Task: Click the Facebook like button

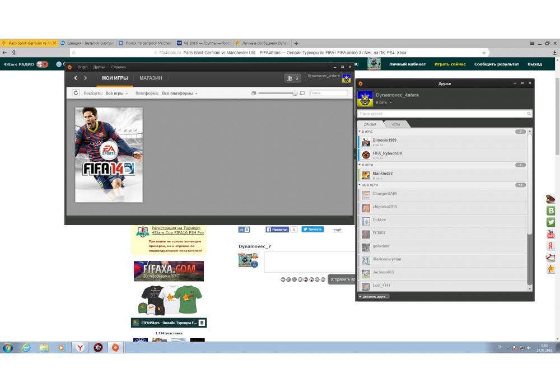Action: click(277, 229)
